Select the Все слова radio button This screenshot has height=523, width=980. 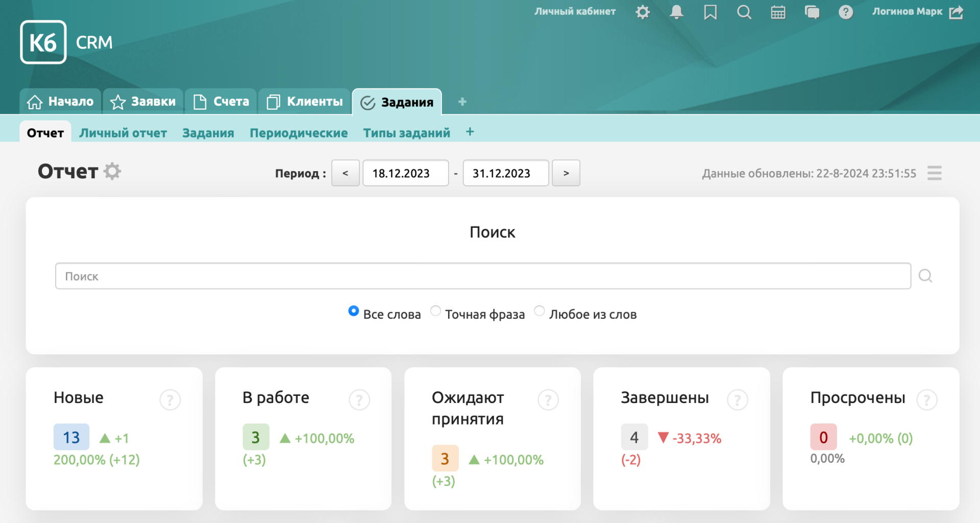point(353,311)
